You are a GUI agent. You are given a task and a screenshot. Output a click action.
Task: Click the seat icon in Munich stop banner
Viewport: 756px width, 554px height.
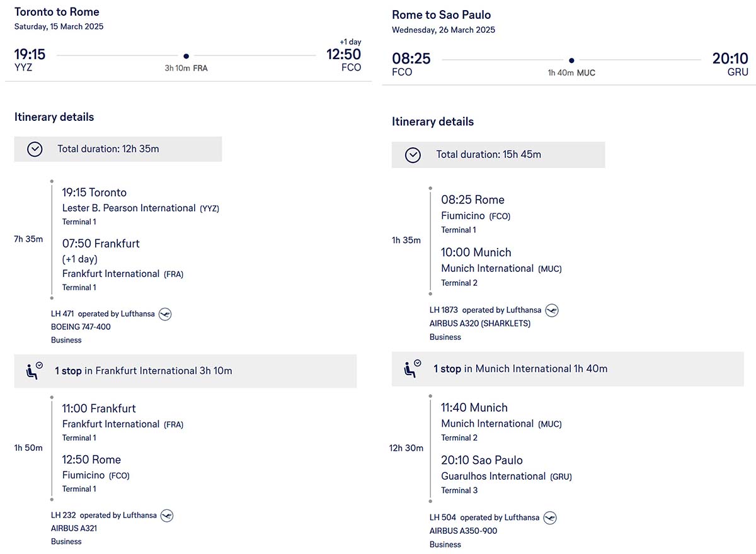[x=413, y=368]
